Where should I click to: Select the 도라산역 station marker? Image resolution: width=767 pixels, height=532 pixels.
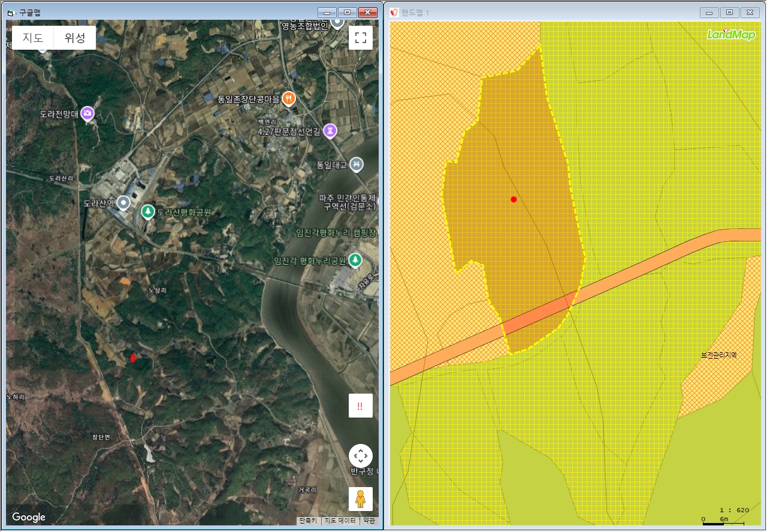(x=123, y=202)
